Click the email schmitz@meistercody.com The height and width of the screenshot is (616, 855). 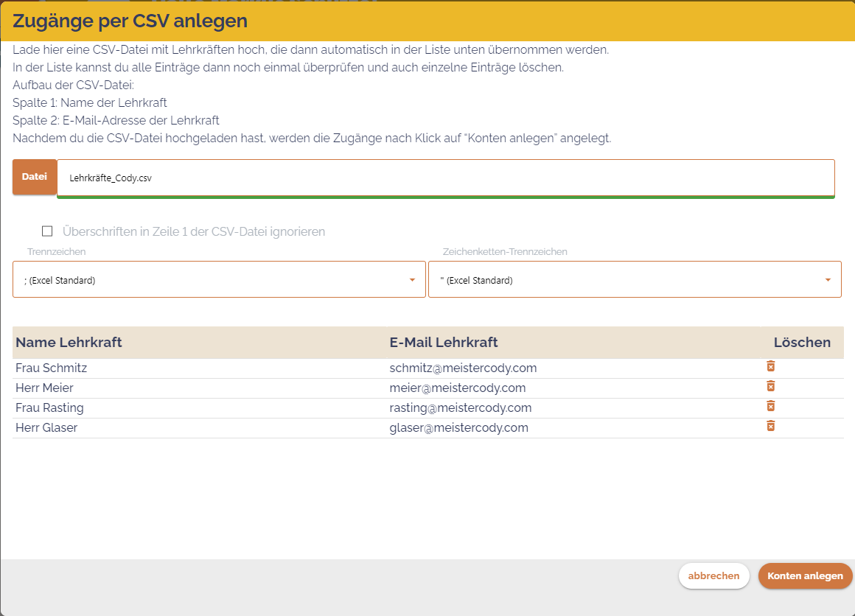coord(463,368)
